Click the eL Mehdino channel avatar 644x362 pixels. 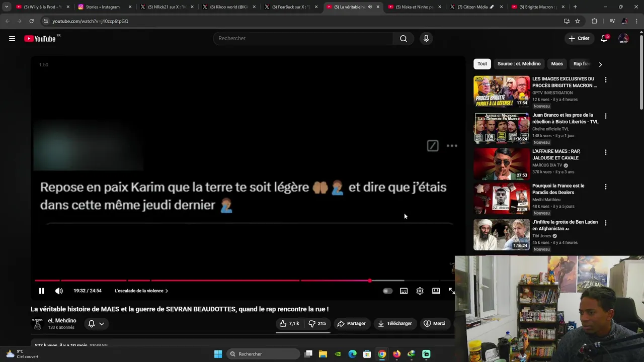click(37, 324)
